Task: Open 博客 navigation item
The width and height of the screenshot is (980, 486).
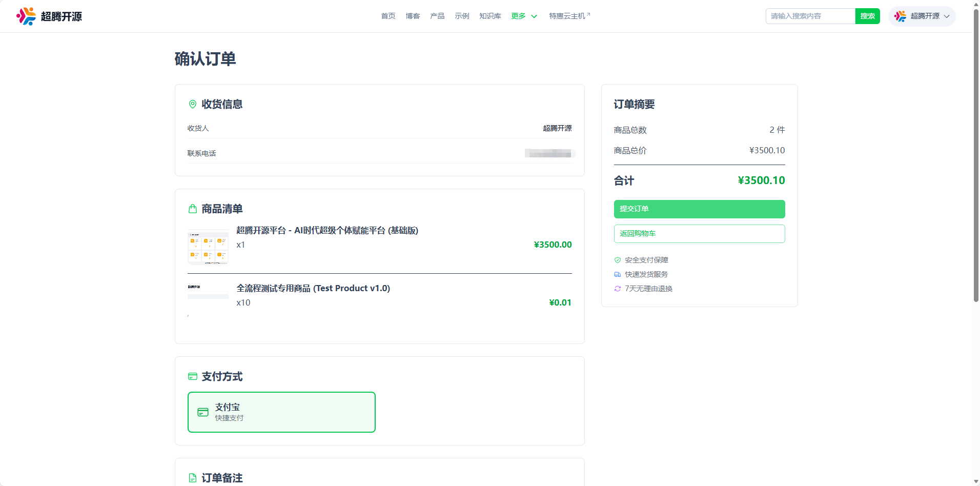Action: coord(413,16)
